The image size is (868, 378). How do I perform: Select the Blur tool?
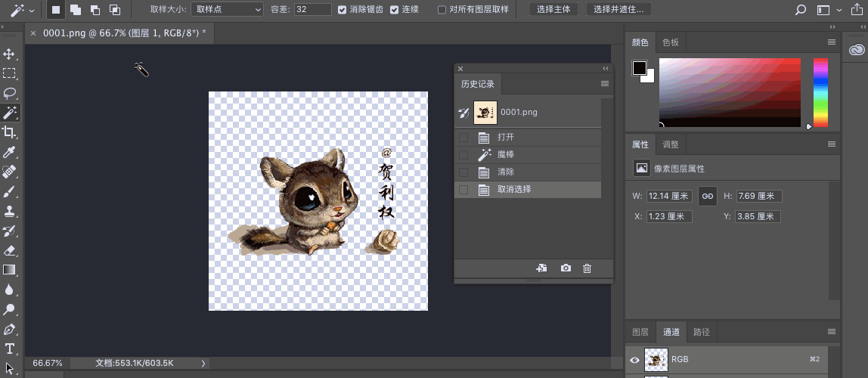pyautogui.click(x=9, y=290)
